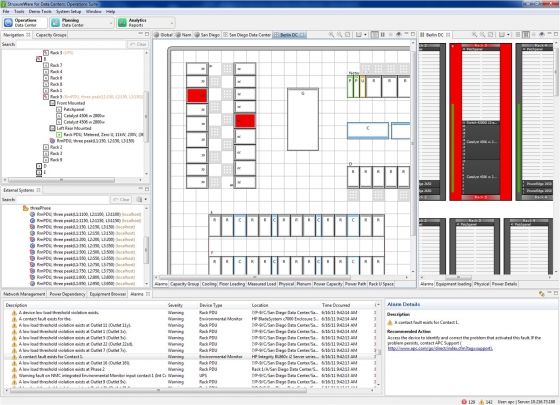Switch to the Equipment loading tab

(453, 284)
